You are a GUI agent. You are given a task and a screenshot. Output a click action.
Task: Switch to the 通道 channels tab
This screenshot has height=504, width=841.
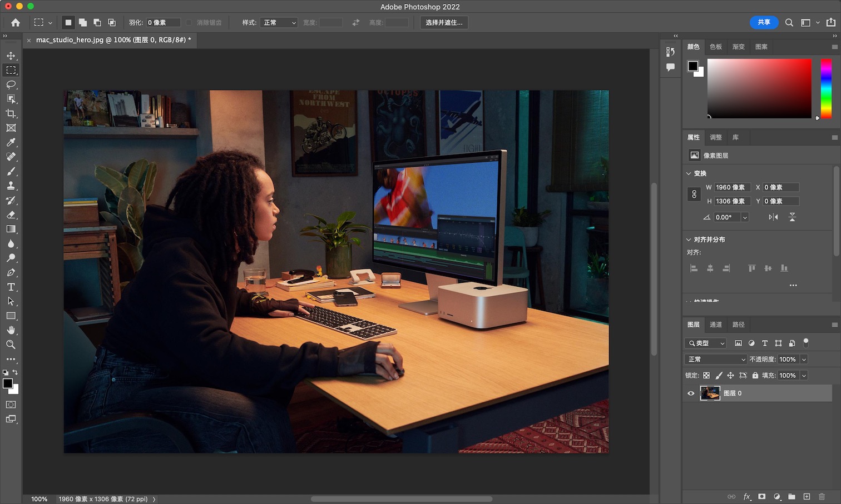[x=716, y=325]
